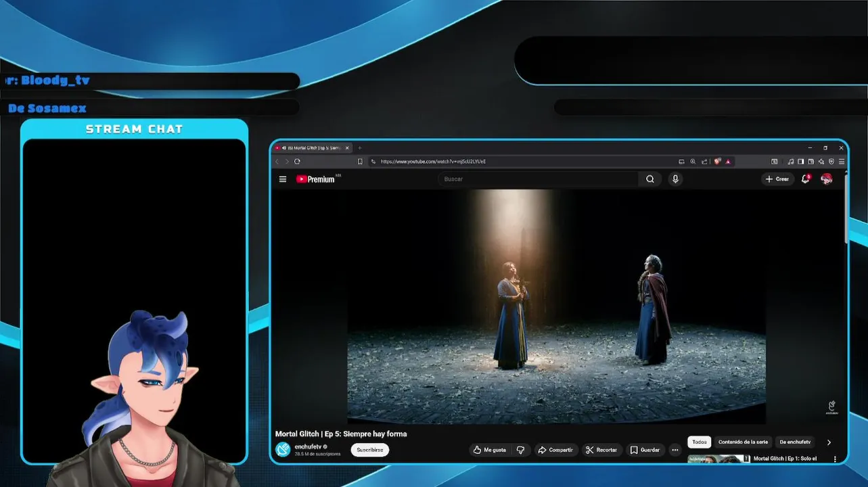
Task: Open a new browser tab with plus
Action: [x=360, y=147]
